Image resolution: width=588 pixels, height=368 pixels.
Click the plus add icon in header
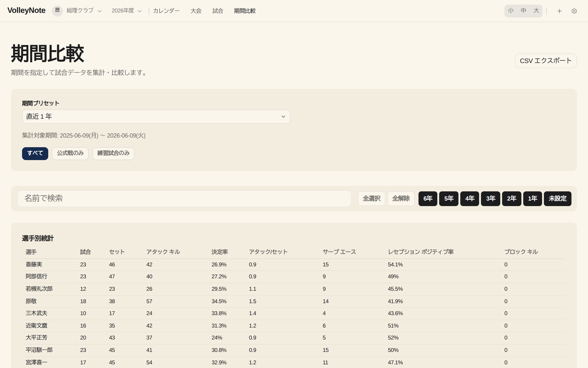pyautogui.click(x=559, y=11)
